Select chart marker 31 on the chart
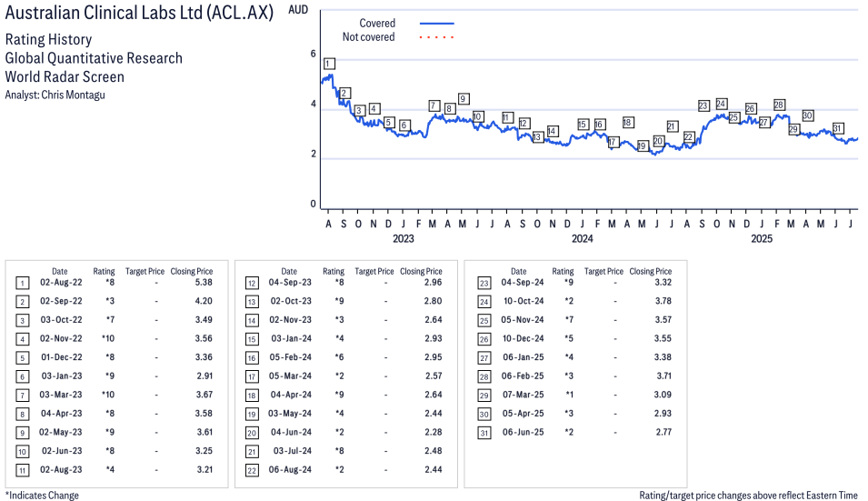Viewport: 868px width, 501px height. 838,128
